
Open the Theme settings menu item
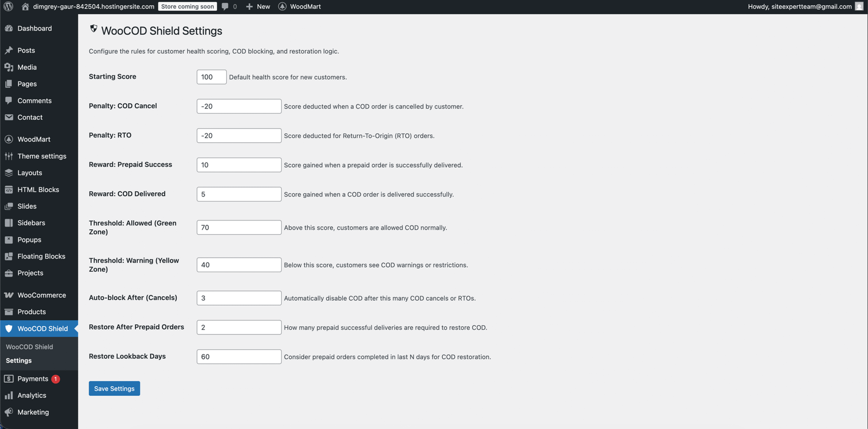point(42,156)
